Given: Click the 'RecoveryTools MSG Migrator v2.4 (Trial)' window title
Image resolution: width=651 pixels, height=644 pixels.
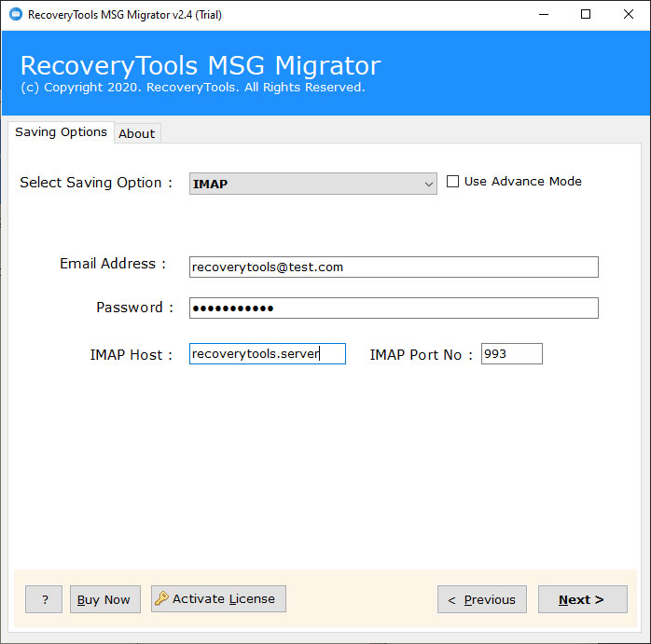Looking at the screenshot, I should point(125,15).
